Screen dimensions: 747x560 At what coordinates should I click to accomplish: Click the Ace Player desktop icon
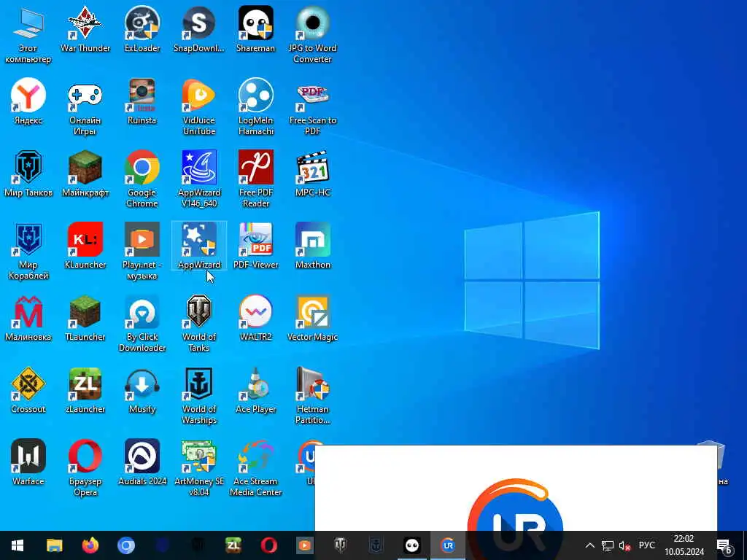click(x=256, y=390)
